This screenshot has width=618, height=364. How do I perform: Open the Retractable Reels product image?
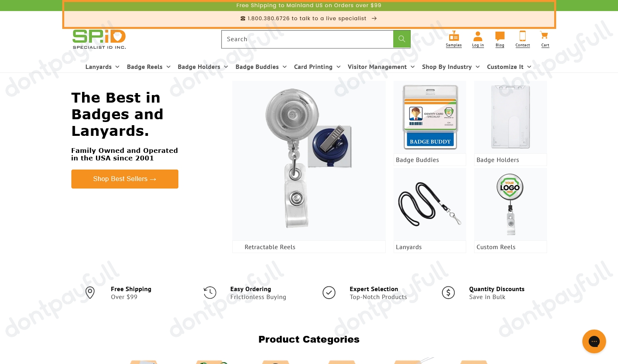click(x=309, y=160)
